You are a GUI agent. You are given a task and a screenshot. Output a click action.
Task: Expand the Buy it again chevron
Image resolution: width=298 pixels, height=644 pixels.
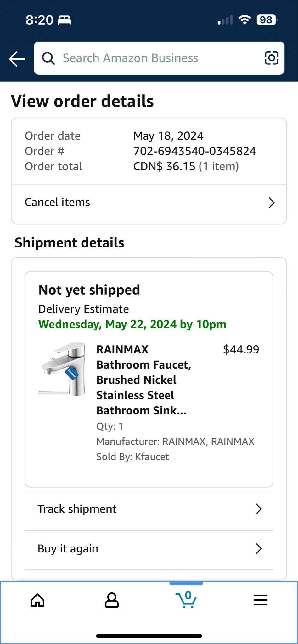(x=259, y=548)
